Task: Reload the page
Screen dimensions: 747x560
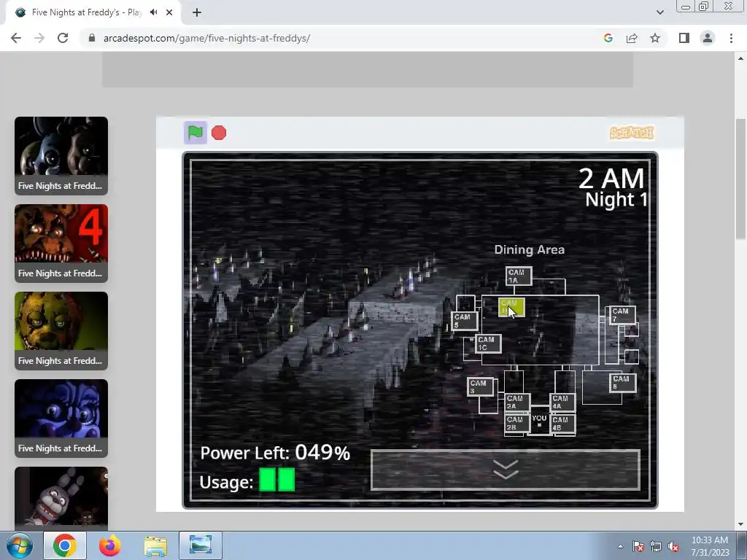Action: pos(63,38)
